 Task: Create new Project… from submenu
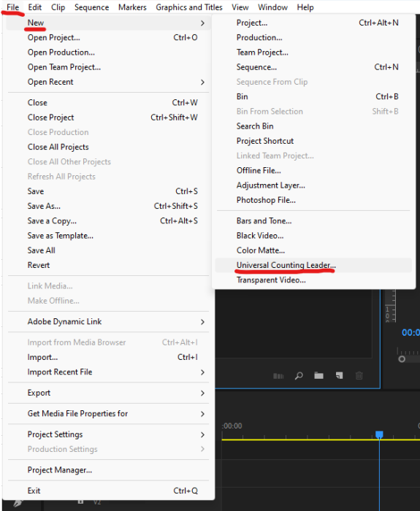[313, 23]
